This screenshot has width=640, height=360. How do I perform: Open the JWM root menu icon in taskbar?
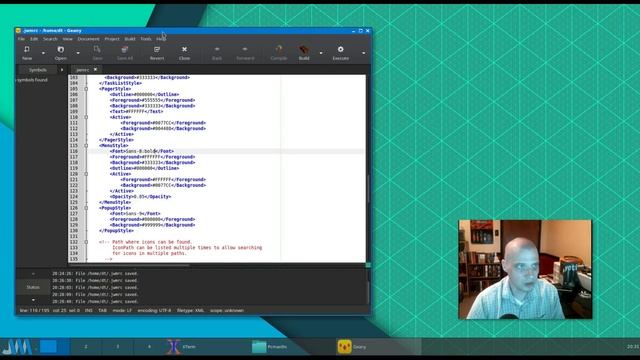(x=17, y=347)
